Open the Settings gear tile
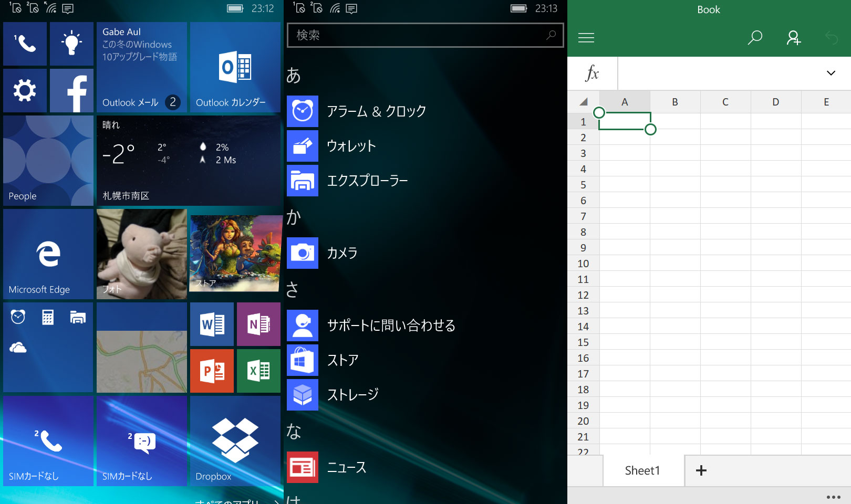This screenshot has height=504, width=851. pos(25,90)
